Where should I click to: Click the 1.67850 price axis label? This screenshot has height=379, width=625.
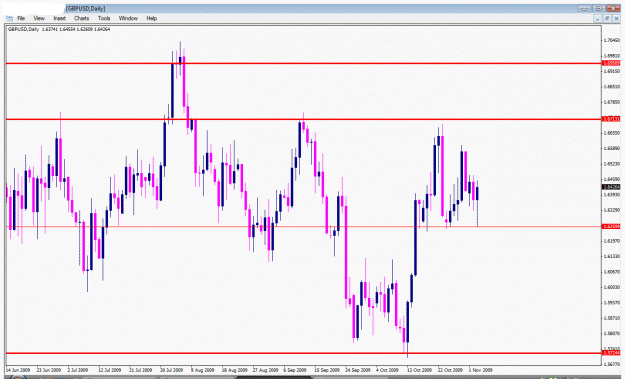pyautogui.click(x=612, y=102)
